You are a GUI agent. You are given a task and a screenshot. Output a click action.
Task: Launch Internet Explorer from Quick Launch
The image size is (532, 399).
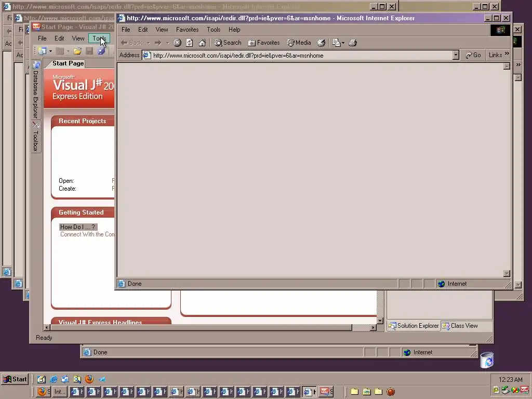54,379
